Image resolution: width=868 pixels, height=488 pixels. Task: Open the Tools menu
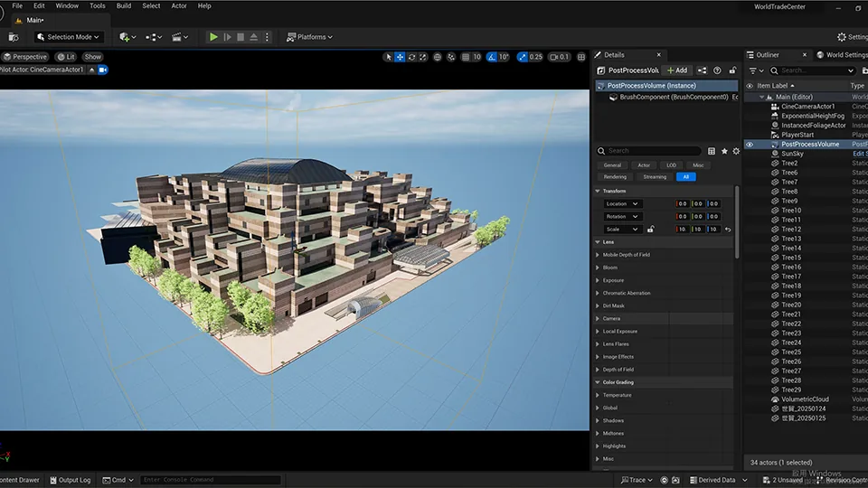coord(98,6)
